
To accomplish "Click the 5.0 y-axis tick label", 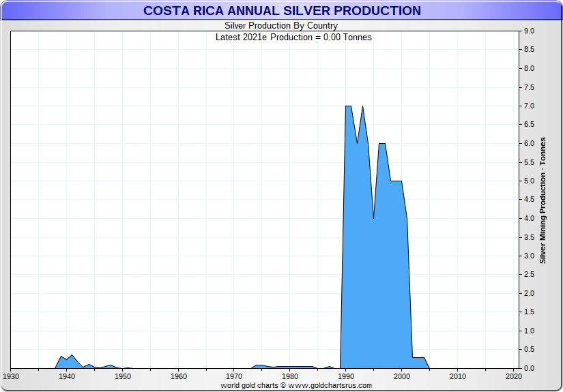I will [x=528, y=181].
